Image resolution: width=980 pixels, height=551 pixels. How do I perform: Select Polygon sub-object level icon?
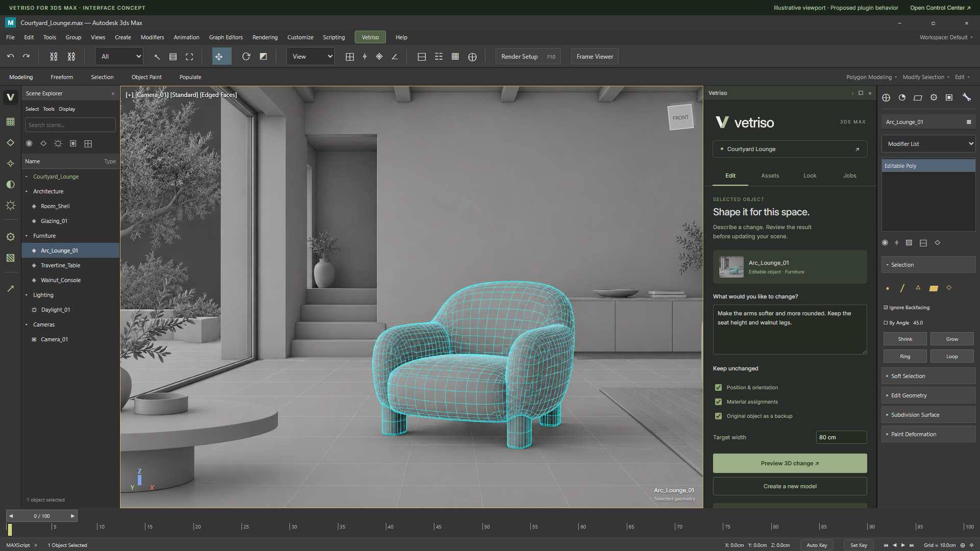[x=934, y=288]
